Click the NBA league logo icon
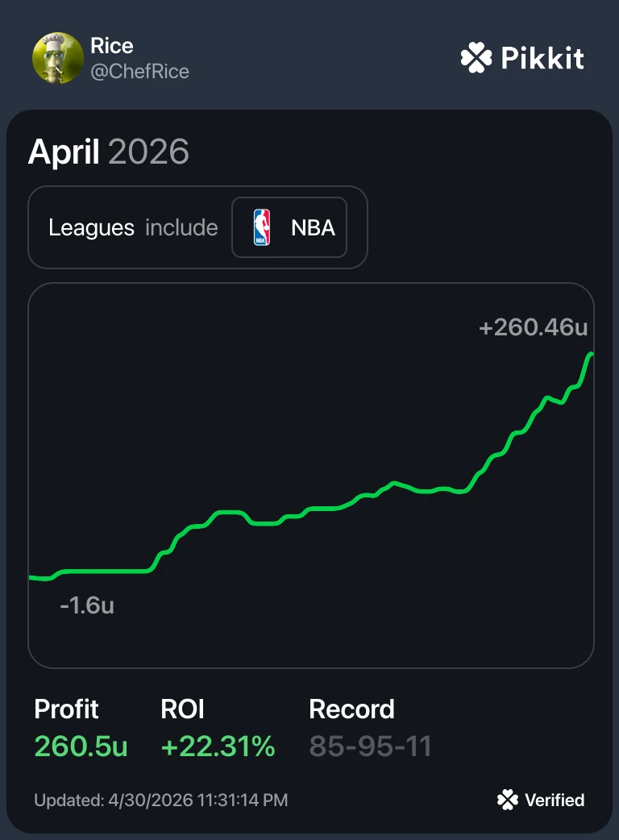 [x=262, y=227]
